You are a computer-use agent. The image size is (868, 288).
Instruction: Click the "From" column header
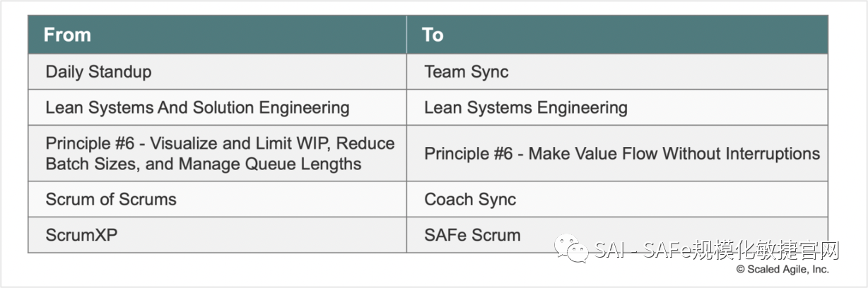coord(67,35)
